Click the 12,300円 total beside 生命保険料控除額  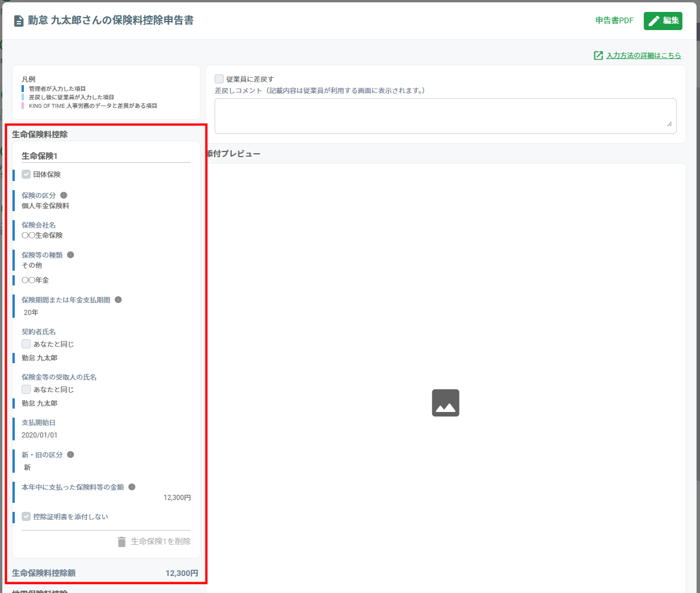[182, 573]
